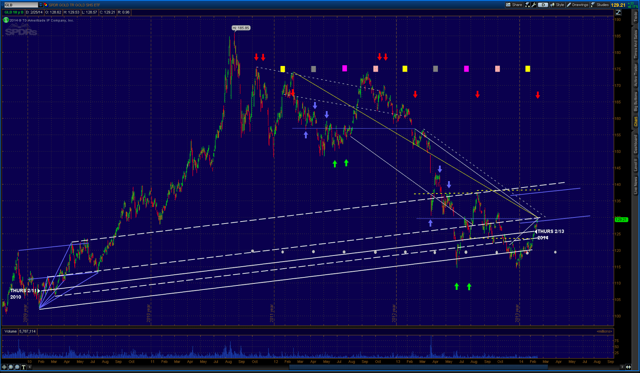Click the second bottom-left toolbar icon
The image size is (640, 373).
click(11, 367)
